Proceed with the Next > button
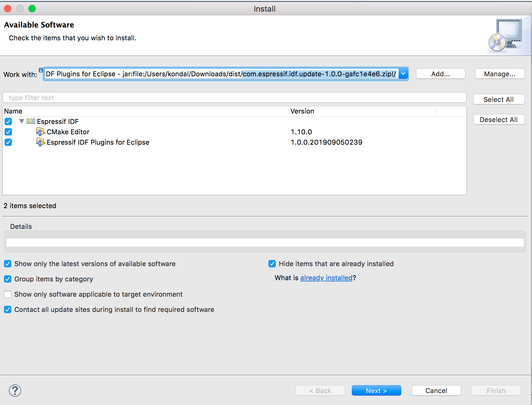Viewport: 532px width, 405px height. (x=376, y=390)
